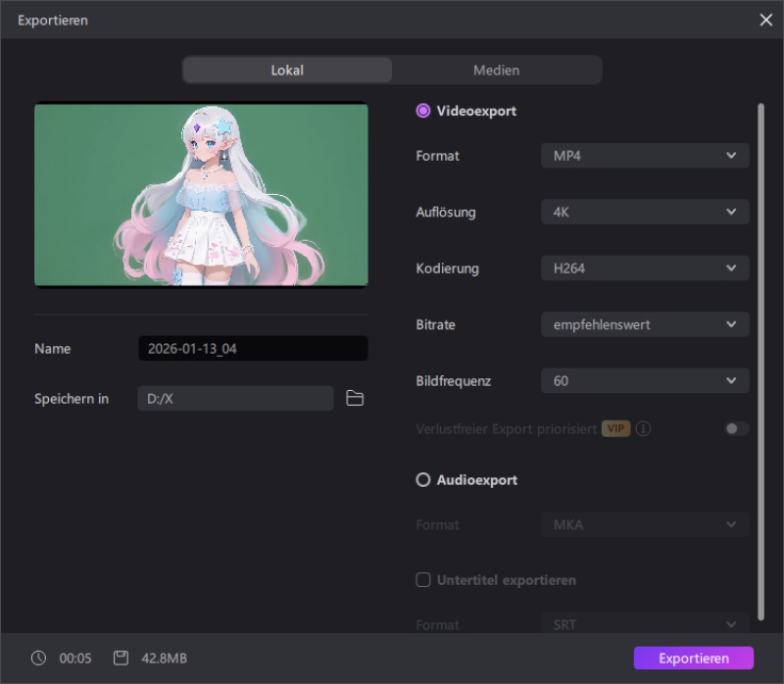This screenshot has height=684, width=784.
Task: Click the folder icon beside Speichern in
Action: click(x=355, y=398)
